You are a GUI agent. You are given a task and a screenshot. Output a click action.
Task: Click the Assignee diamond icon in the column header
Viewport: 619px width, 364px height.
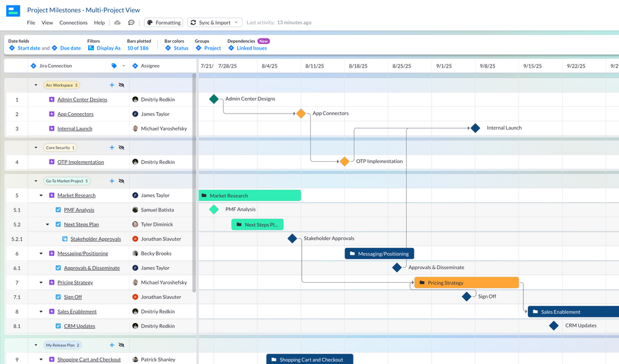(x=135, y=66)
